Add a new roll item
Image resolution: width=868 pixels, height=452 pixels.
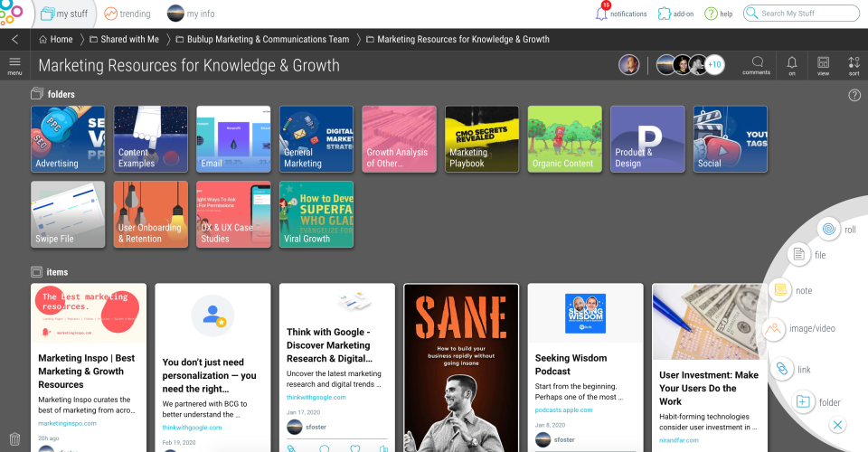(x=828, y=230)
